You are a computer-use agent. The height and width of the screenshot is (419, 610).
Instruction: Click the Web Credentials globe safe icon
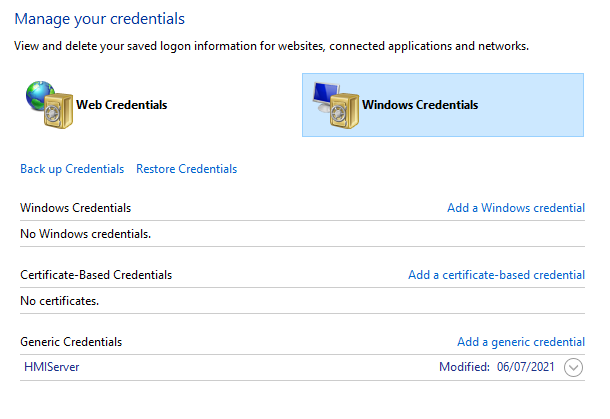coord(48,103)
